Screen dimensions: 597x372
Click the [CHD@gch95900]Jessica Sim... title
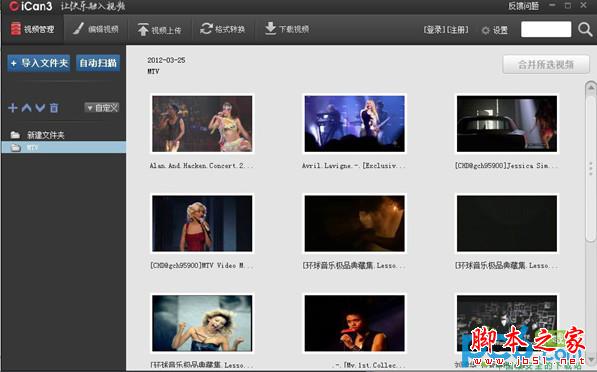(507, 166)
